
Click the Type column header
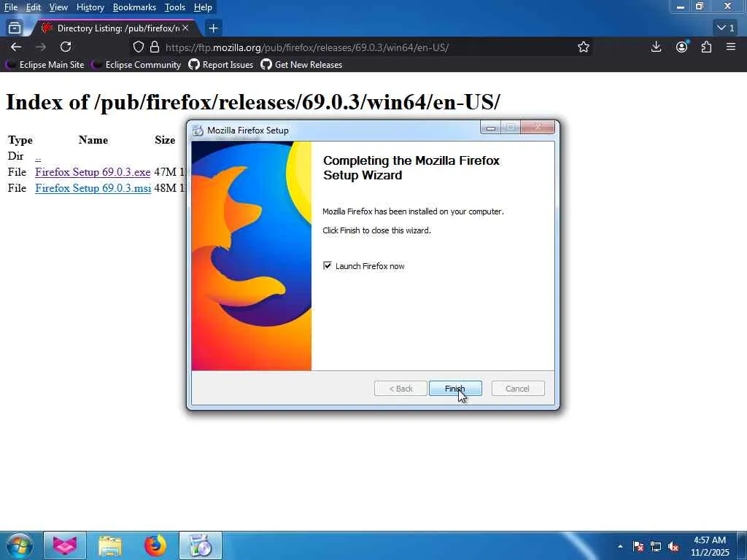[x=20, y=140]
